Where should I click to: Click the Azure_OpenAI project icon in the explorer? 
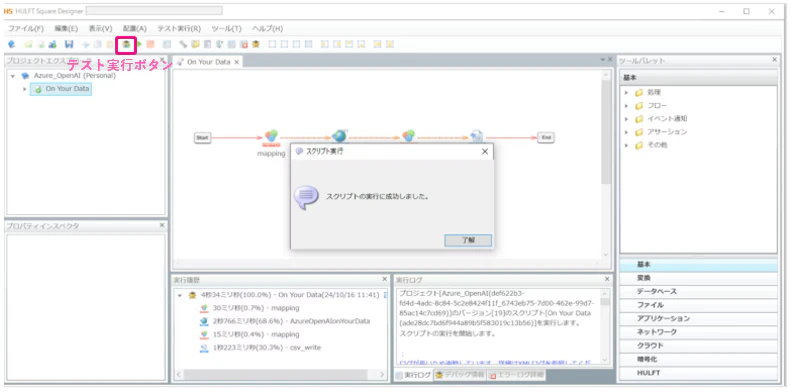25,76
